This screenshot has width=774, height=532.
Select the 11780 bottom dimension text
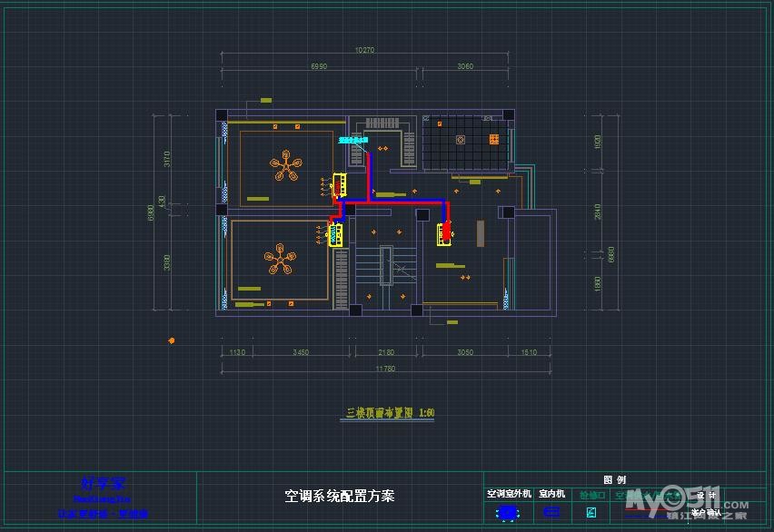click(385, 369)
